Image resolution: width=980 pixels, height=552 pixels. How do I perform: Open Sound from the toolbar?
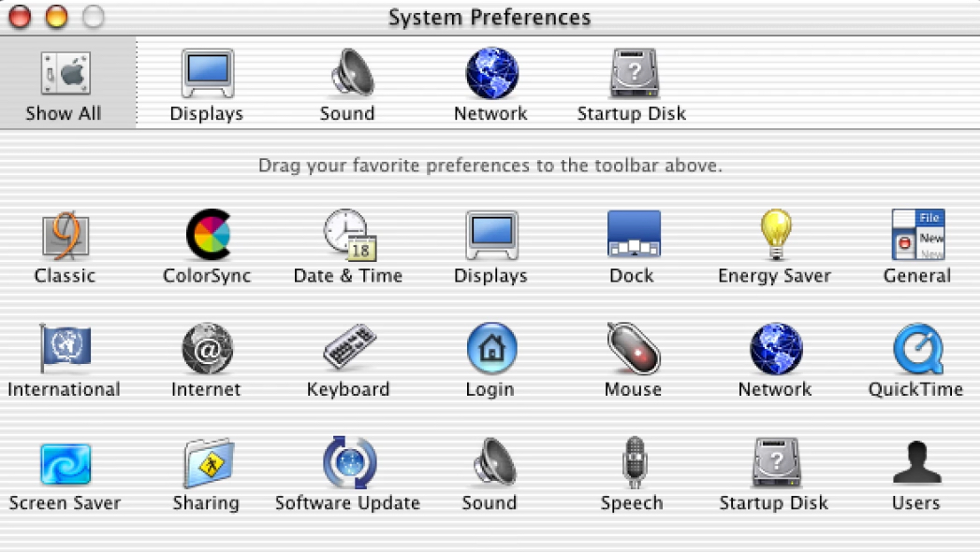352,73
